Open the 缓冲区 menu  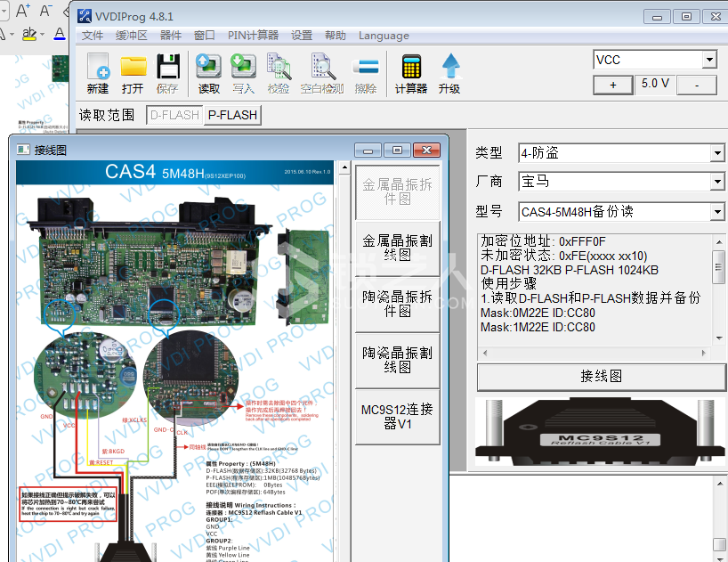click(132, 36)
